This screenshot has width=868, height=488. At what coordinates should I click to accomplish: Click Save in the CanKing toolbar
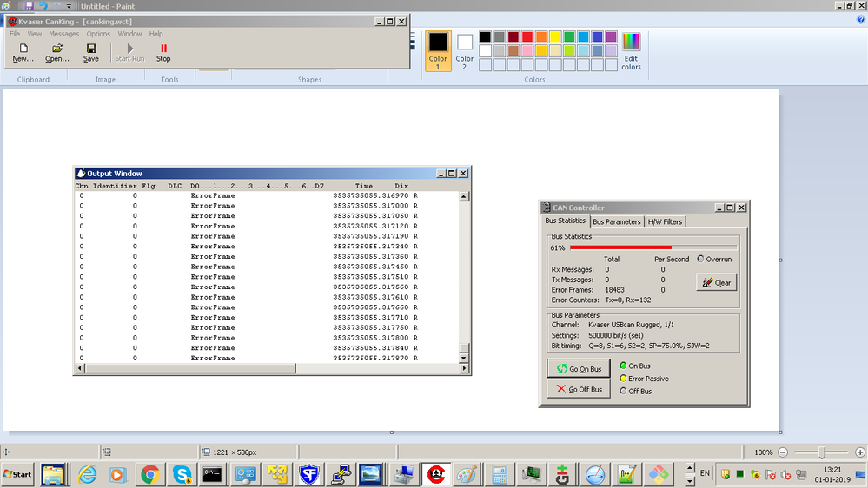tap(90, 53)
